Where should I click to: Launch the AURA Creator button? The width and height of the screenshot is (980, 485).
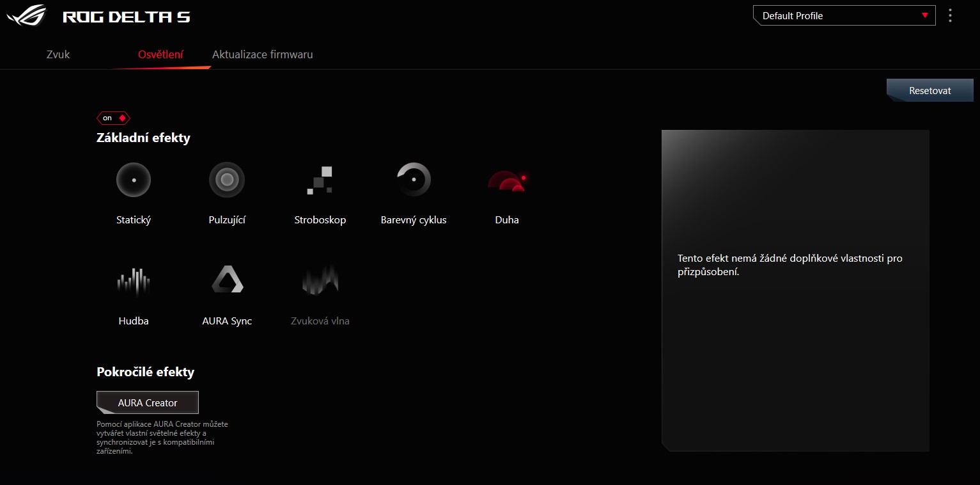point(148,402)
